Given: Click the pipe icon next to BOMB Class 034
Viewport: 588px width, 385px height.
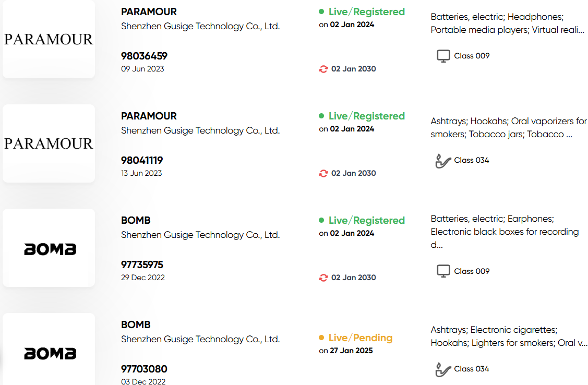Looking at the screenshot, I should tap(443, 369).
